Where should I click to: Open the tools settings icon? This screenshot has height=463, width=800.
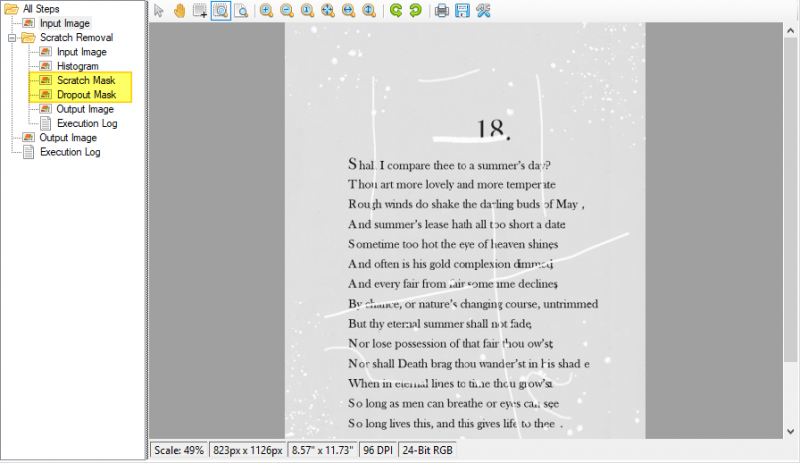[483, 11]
